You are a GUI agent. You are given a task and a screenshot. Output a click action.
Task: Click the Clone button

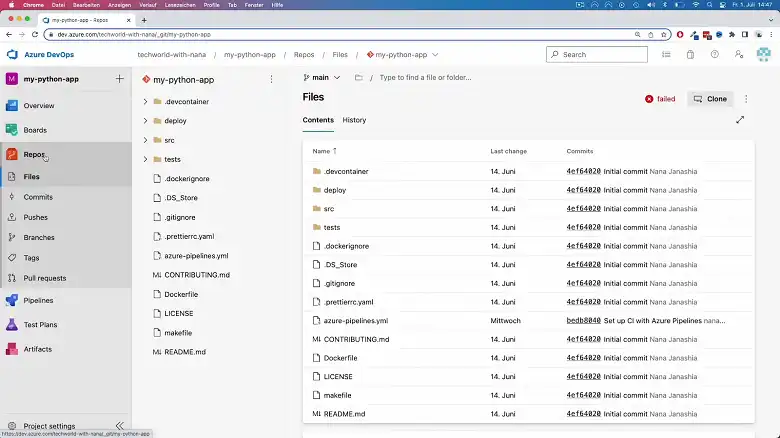pyautogui.click(x=710, y=99)
